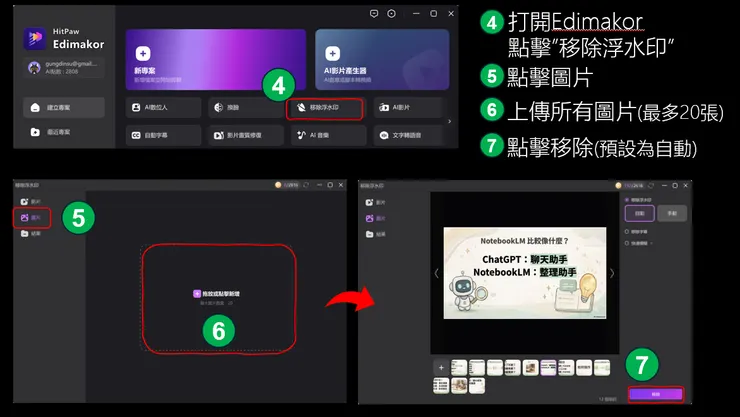Select the 快速模糊 radio option
The height and width of the screenshot is (417, 740).
point(627,243)
